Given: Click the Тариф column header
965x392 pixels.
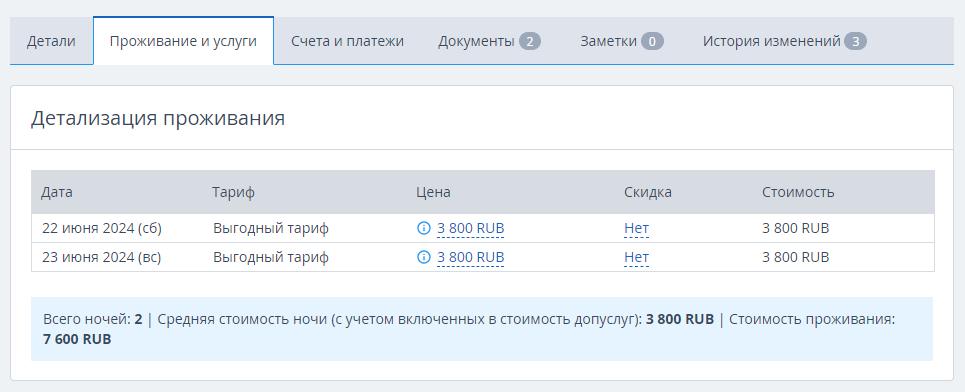Looking at the screenshot, I should pos(233,192).
